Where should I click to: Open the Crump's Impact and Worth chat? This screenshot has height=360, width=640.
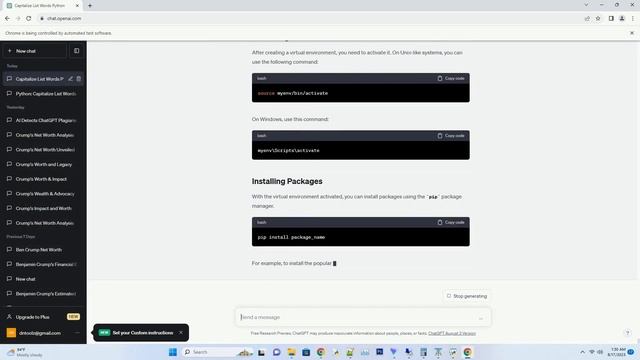[x=43, y=209]
